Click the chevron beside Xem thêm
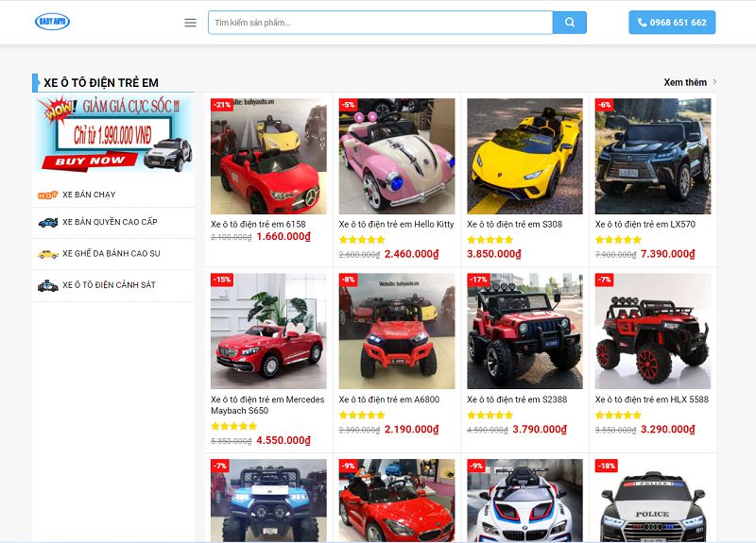Viewport: 756px width, 543px height. (x=714, y=82)
